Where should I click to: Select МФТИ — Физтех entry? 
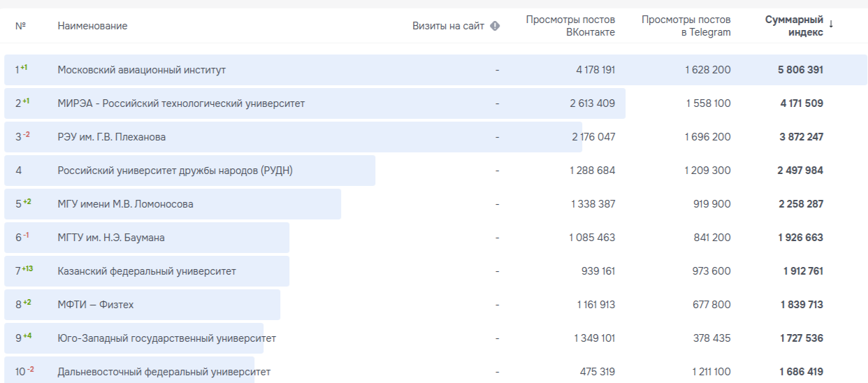(95, 305)
